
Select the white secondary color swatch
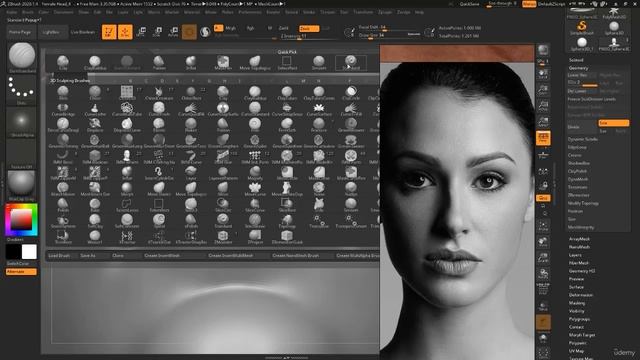click(29, 252)
